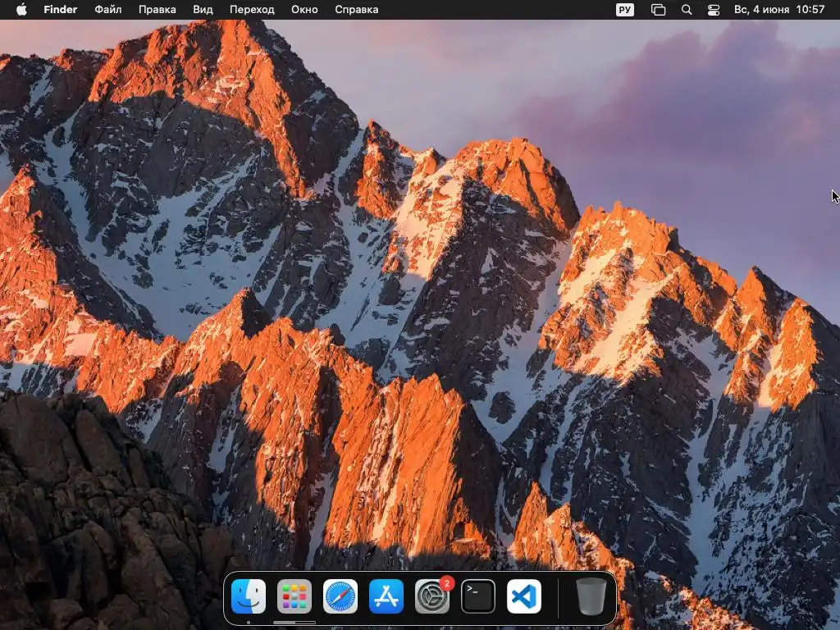Screen dimensions: 840x630
Task: Open the Вид menu
Action: click(x=203, y=10)
